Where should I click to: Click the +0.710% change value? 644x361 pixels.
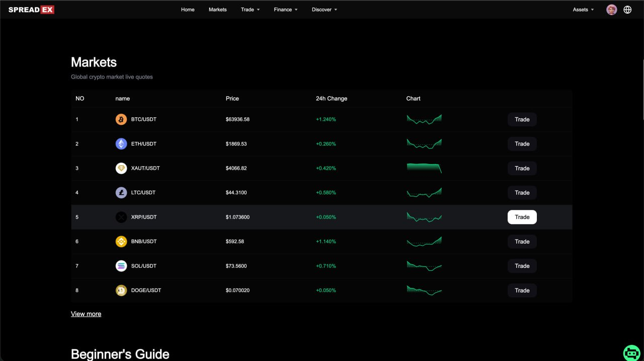326,266
